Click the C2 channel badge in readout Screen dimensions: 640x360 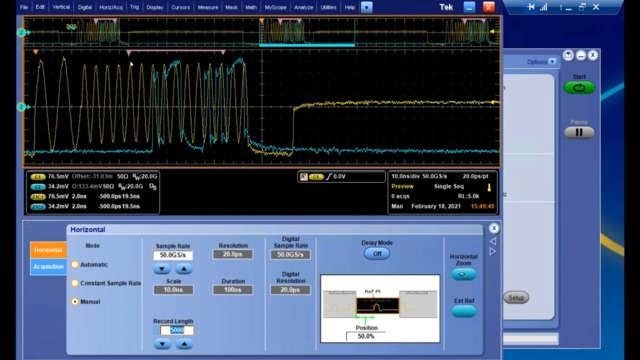tap(38, 187)
